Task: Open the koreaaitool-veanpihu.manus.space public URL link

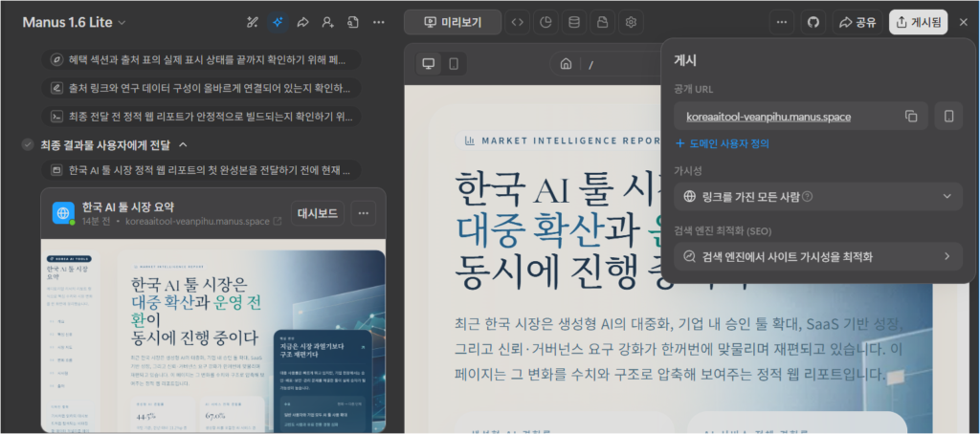Action: click(768, 117)
